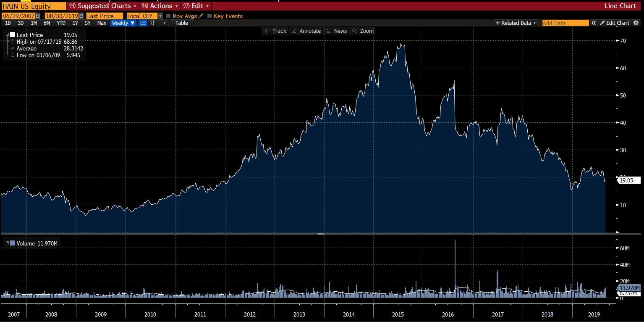Click the Line Chart title label
Image resolution: width=644 pixels, height=322 pixels.
click(x=620, y=6)
